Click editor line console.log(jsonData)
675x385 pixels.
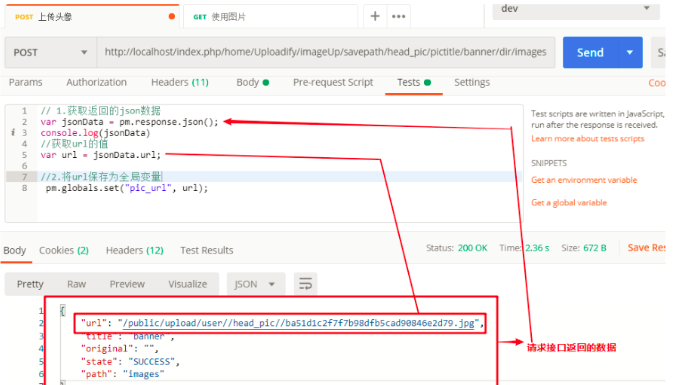coord(95,133)
